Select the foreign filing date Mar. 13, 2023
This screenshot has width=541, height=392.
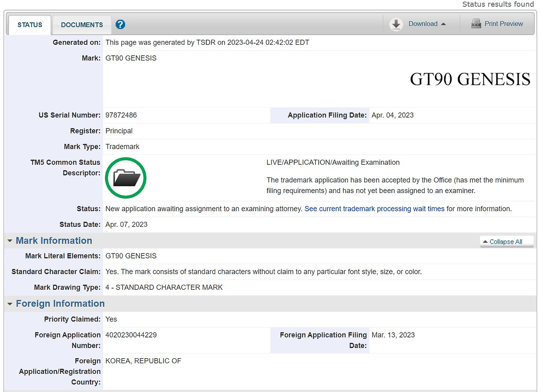point(393,335)
